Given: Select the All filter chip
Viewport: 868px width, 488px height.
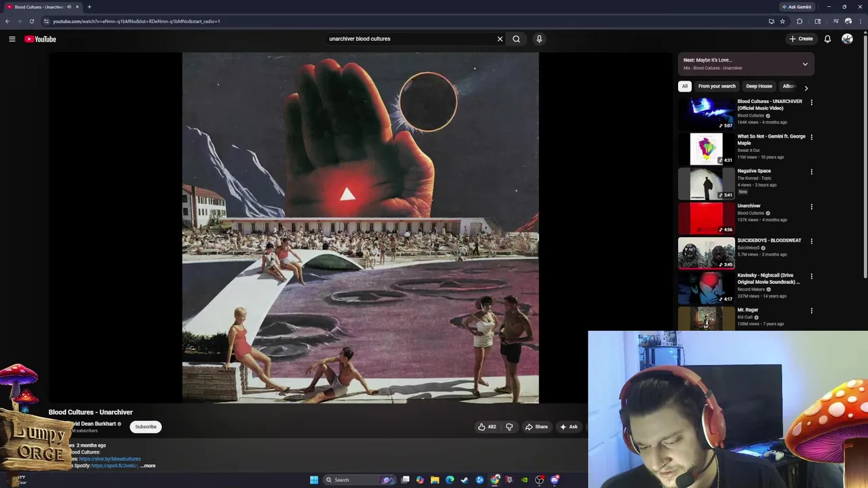Looking at the screenshot, I should click(x=685, y=86).
